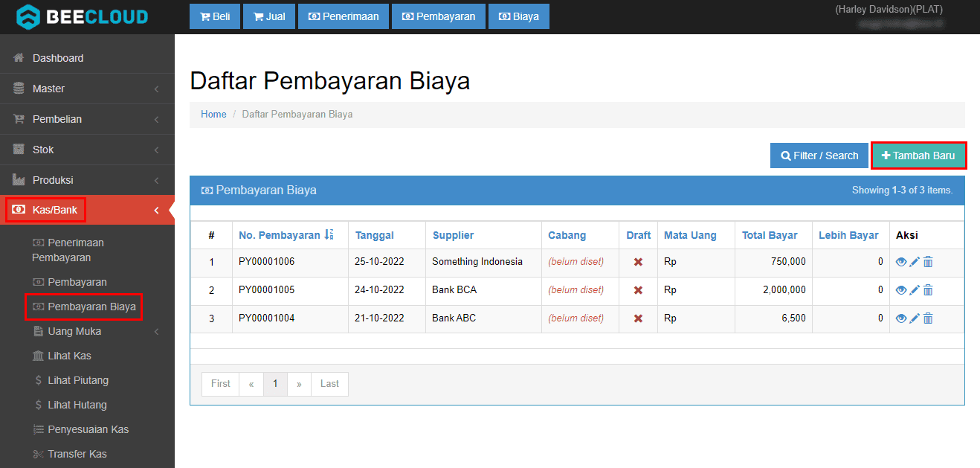The image size is (980, 468).
Task: Expand the Pembelian menu
Action: [x=87, y=119]
